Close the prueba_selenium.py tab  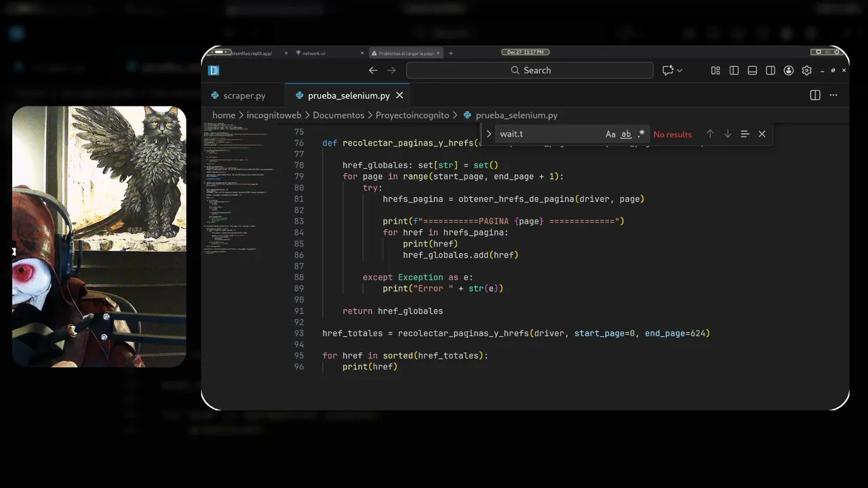pos(399,96)
